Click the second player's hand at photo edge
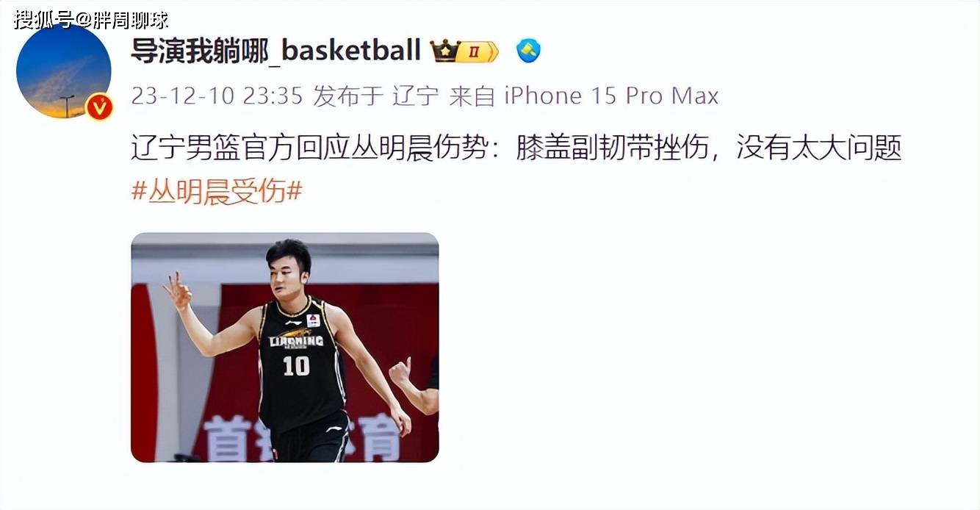The image size is (980, 510). coord(401,372)
